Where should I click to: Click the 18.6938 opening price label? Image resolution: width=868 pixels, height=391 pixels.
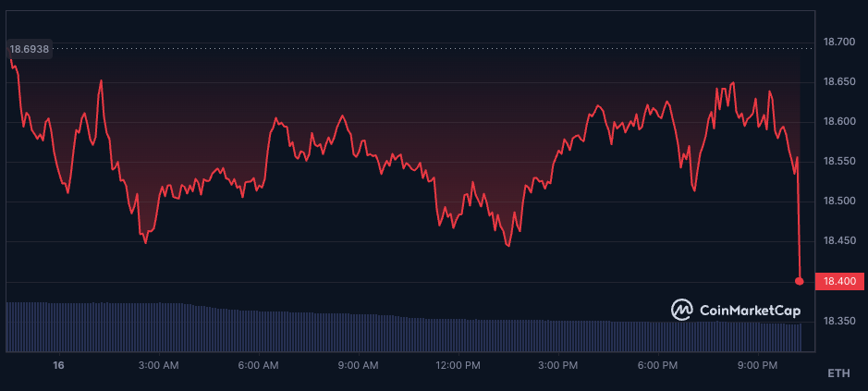tap(30, 49)
